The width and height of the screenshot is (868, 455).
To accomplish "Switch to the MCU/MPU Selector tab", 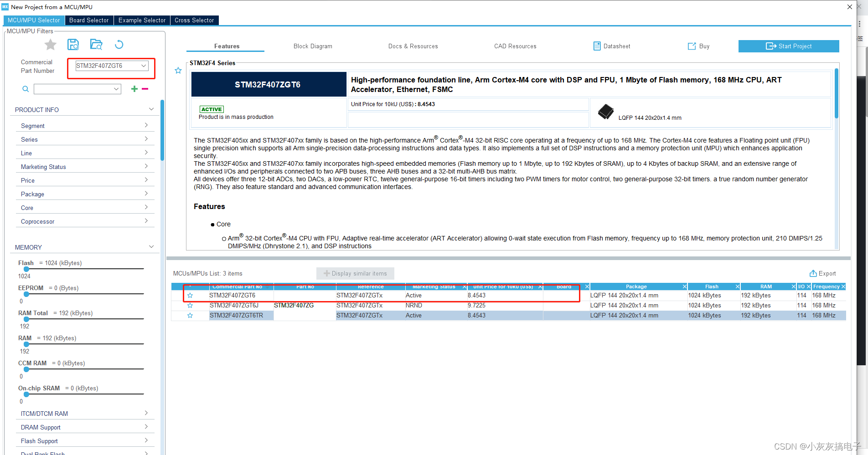I will pyautogui.click(x=34, y=20).
